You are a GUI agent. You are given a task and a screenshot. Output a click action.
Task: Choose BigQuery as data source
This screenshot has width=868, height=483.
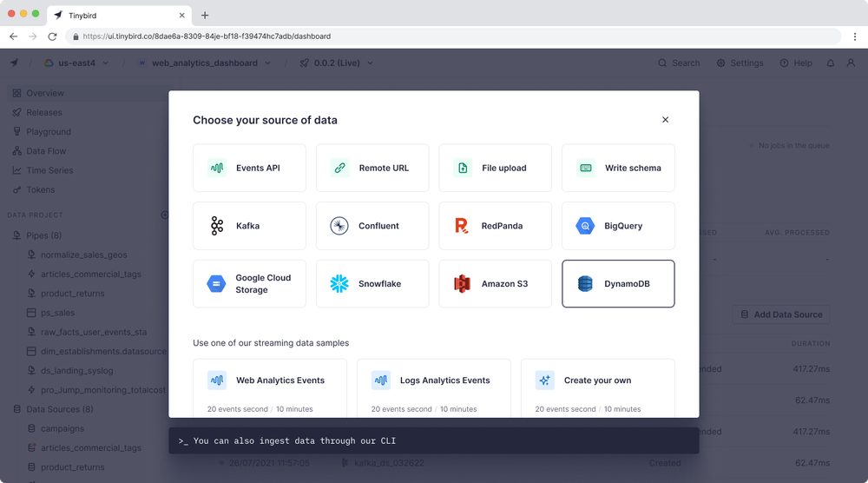pos(618,226)
